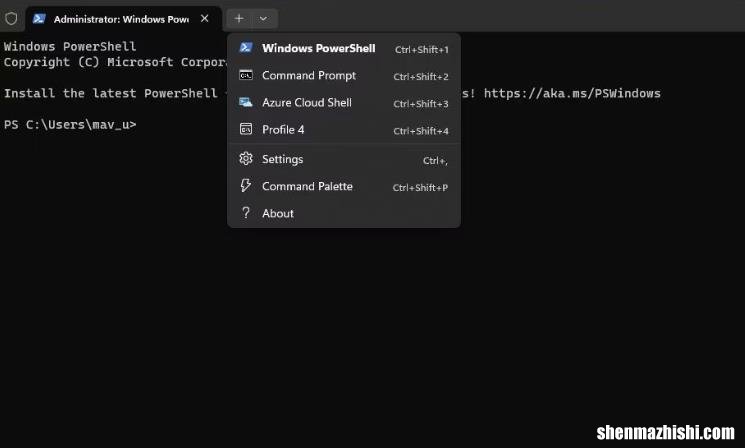Click the Command Palette lightning icon

click(x=246, y=185)
